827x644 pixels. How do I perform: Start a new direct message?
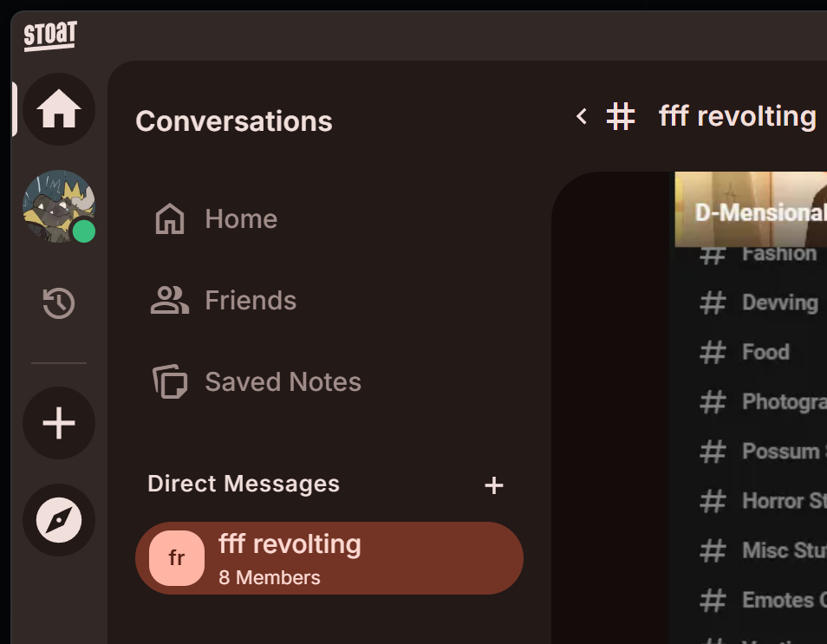pos(493,485)
